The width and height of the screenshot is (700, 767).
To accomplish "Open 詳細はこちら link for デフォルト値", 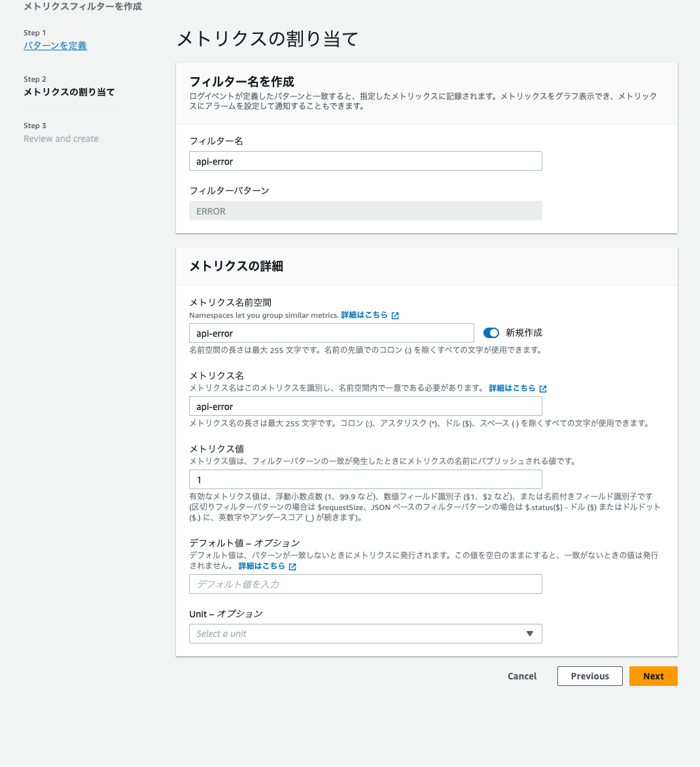I will pos(262,566).
